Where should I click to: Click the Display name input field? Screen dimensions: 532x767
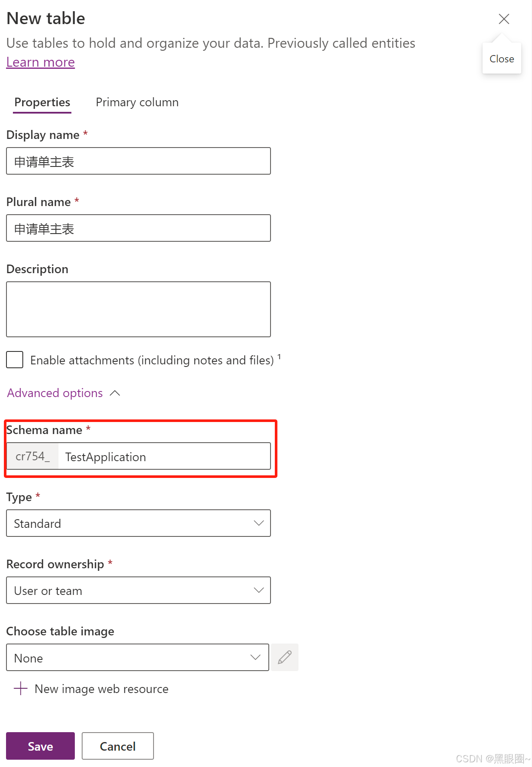click(x=138, y=161)
